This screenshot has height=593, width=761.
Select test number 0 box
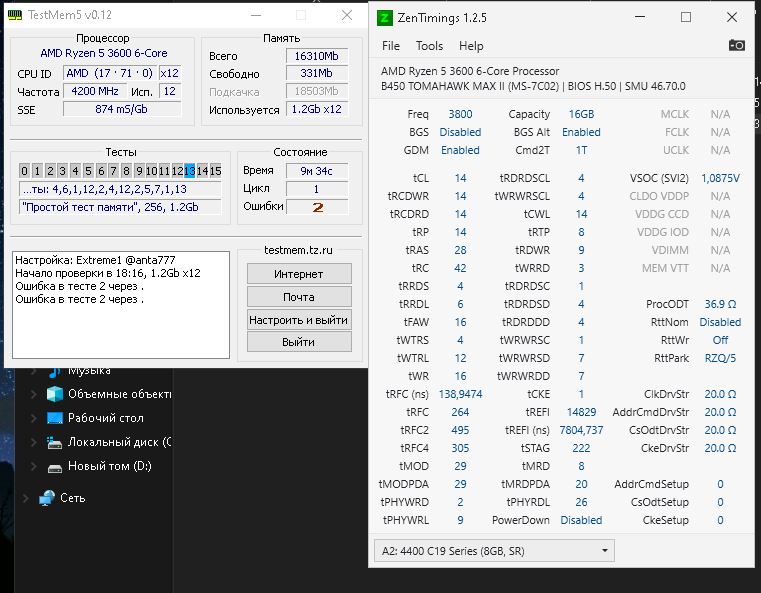[x=24, y=171]
